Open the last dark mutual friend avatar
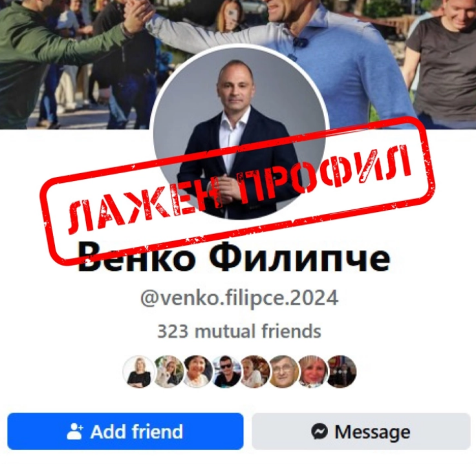Screen dimensions: 476x464 pyautogui.click(x=341, y=372)
